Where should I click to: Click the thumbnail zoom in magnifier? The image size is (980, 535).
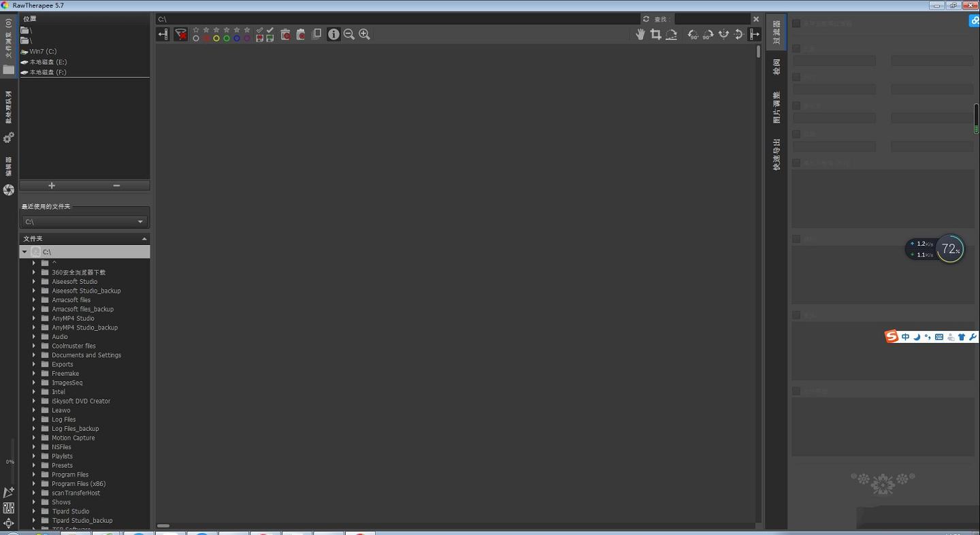[x=364, y=34]
